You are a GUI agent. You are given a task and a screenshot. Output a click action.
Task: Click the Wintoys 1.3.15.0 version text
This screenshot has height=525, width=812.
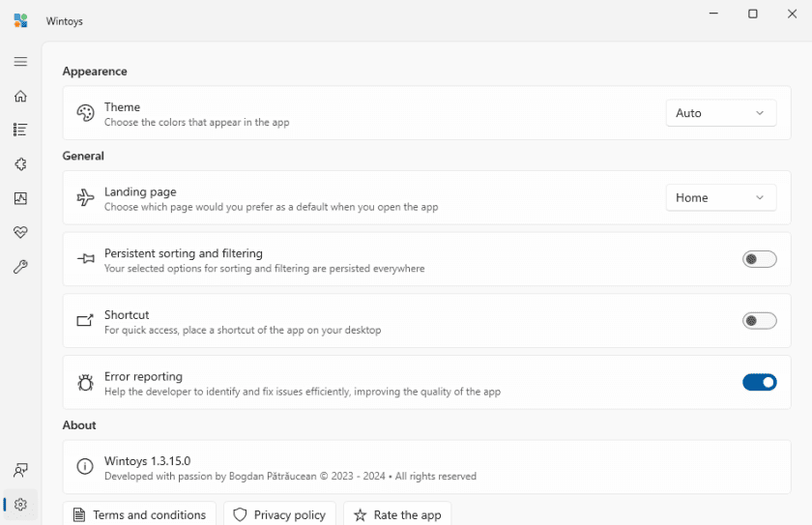coord(148,461)
